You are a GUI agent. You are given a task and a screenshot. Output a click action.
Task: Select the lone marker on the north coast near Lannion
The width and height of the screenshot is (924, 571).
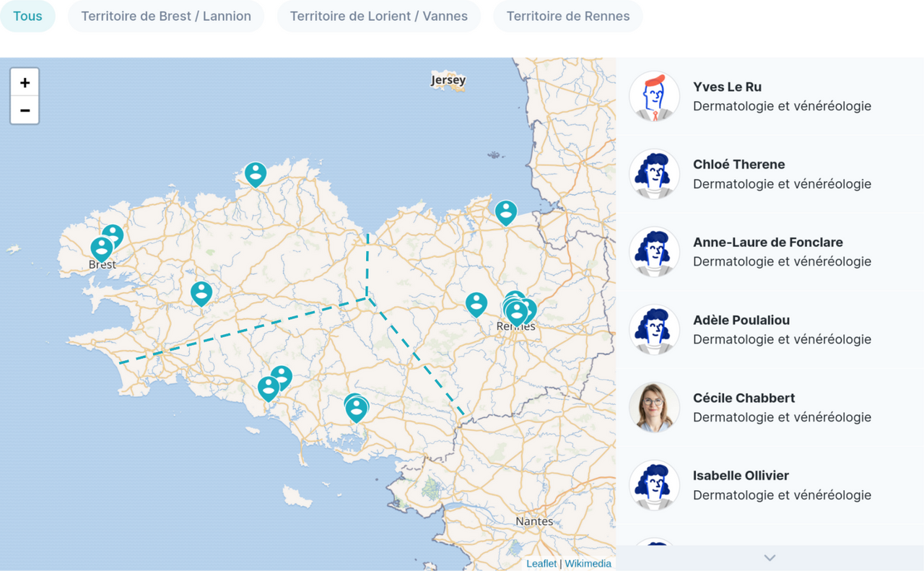tap(256, 174)
